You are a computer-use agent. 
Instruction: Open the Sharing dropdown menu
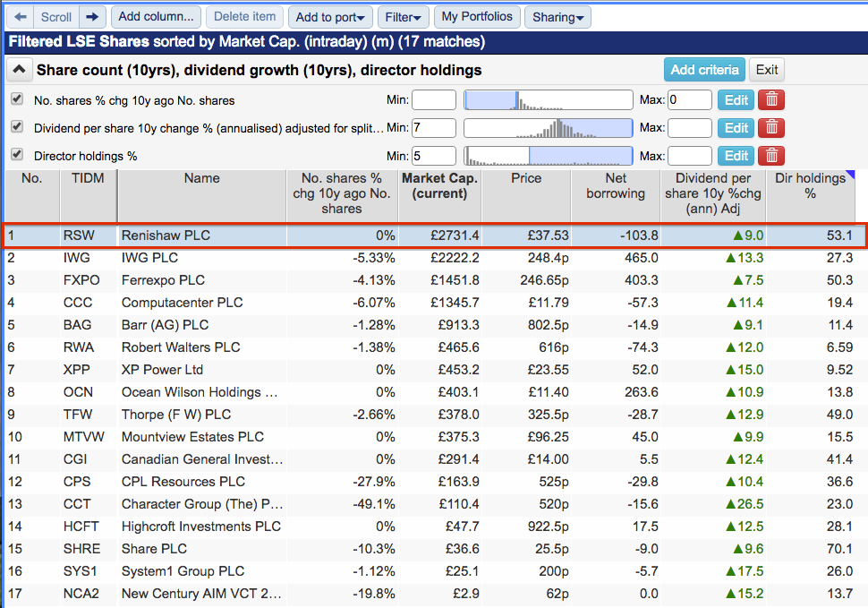click(x=558, y=17)
